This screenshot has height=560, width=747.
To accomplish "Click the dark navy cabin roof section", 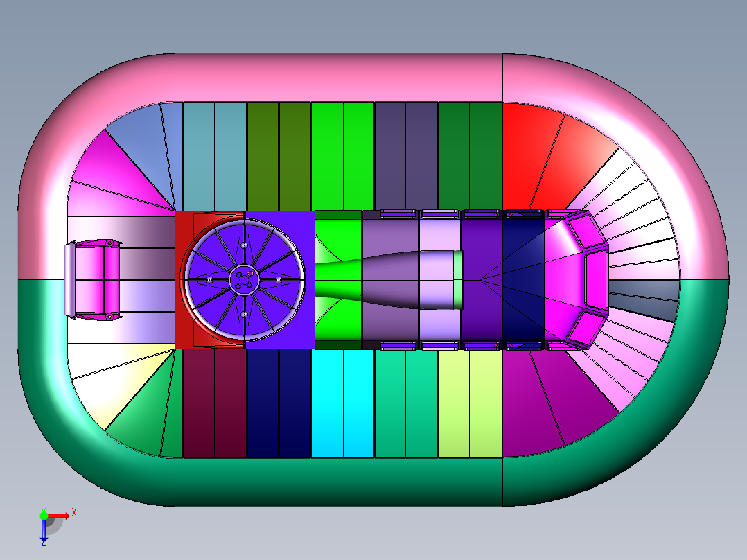I will [x=524, y=280].
